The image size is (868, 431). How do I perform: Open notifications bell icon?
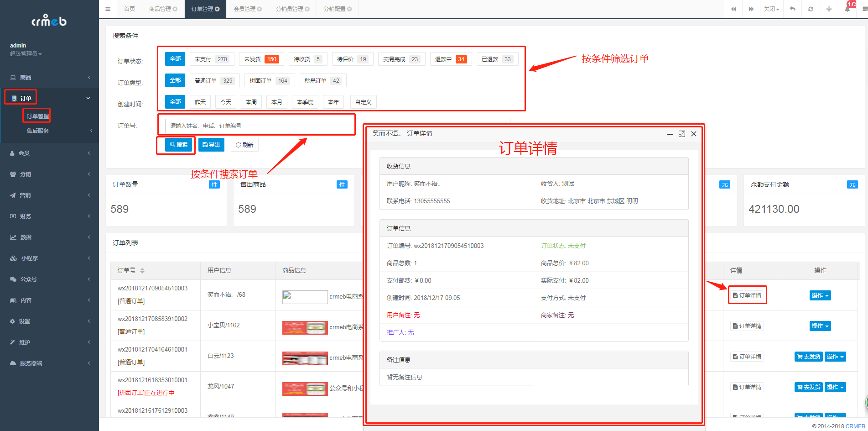[847, 9]
